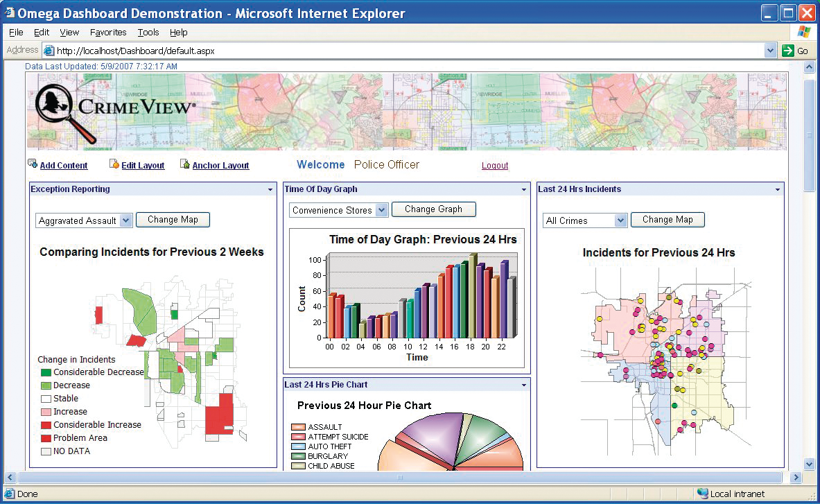This screenshot has width=820, height=504.
Task: Click the green Go arrow icon
Action: click(787, 51)
